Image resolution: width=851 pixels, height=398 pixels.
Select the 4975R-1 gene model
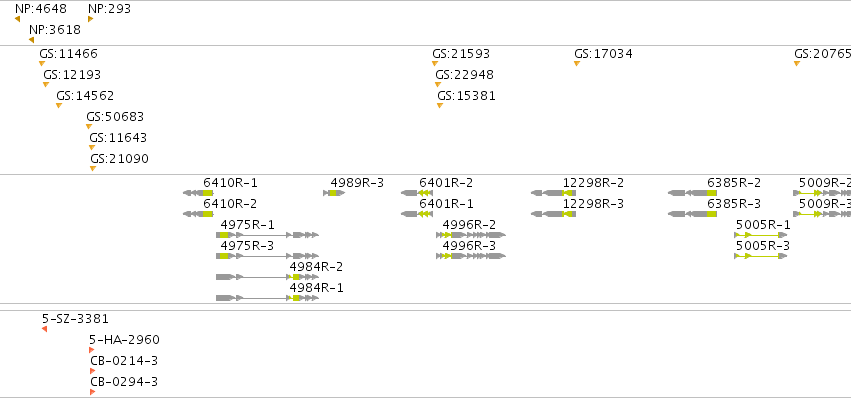[268, 235]
